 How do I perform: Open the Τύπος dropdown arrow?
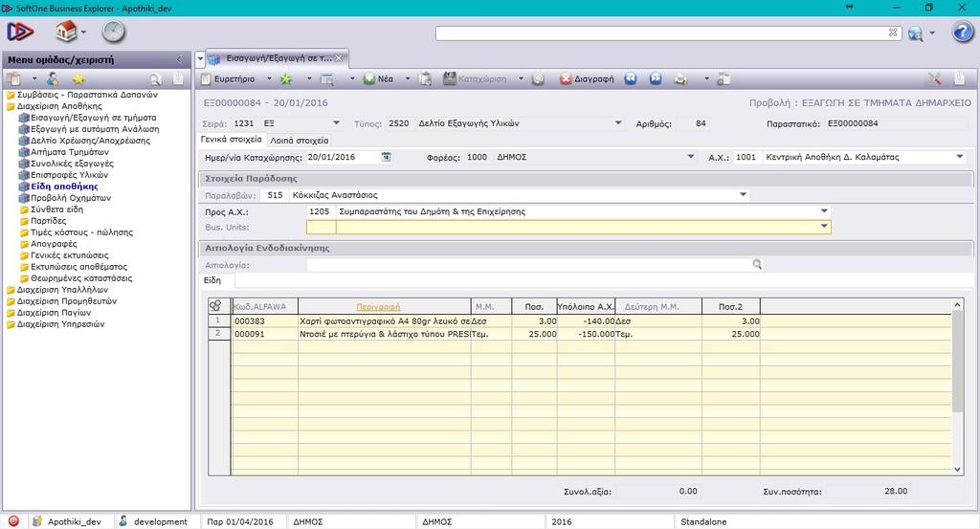coord(618,123)
